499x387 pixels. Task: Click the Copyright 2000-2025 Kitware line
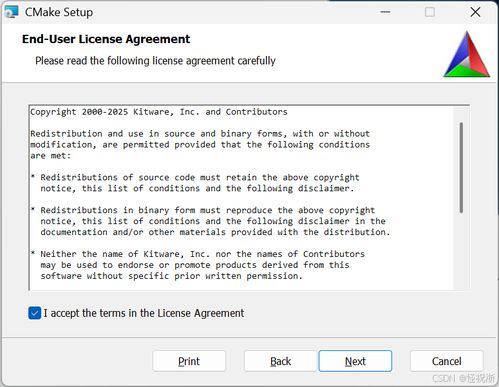coord(159,112)
